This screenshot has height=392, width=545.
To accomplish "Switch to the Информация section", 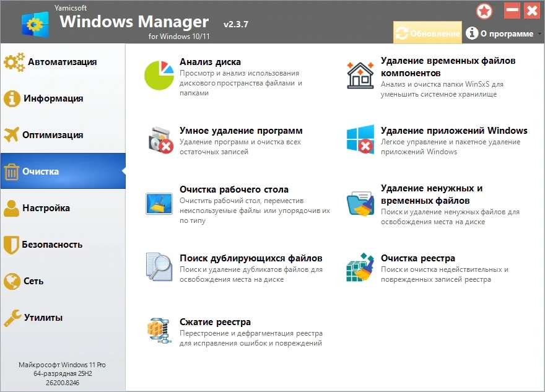I will [x=63, y=98].
